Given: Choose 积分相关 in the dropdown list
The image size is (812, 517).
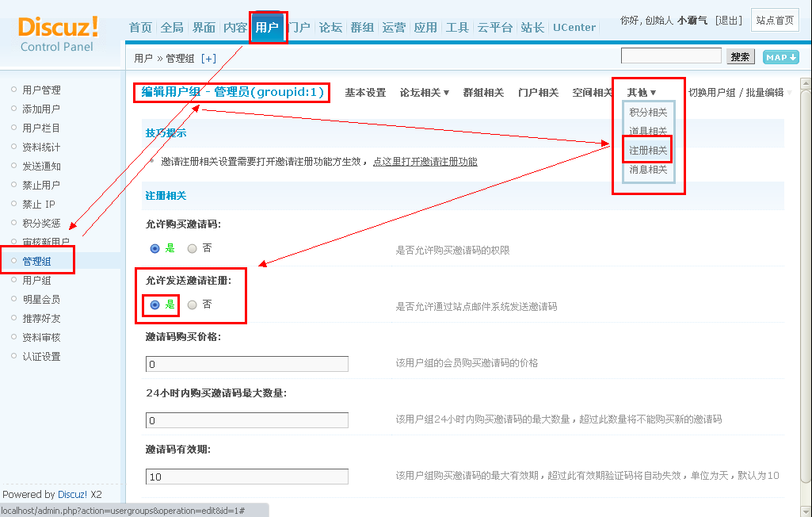Looking at the screenshot, I should click(648, 112).
